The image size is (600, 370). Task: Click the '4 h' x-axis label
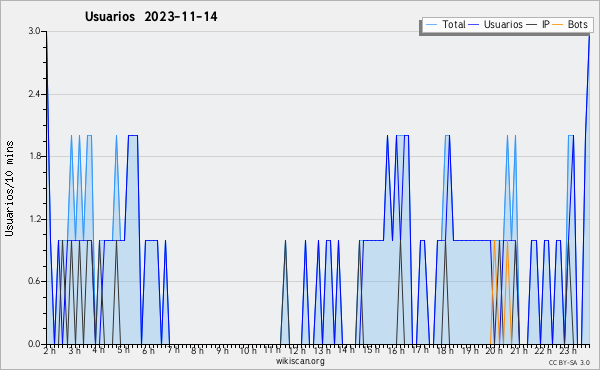pyautogui.click(x=99, y=350)
